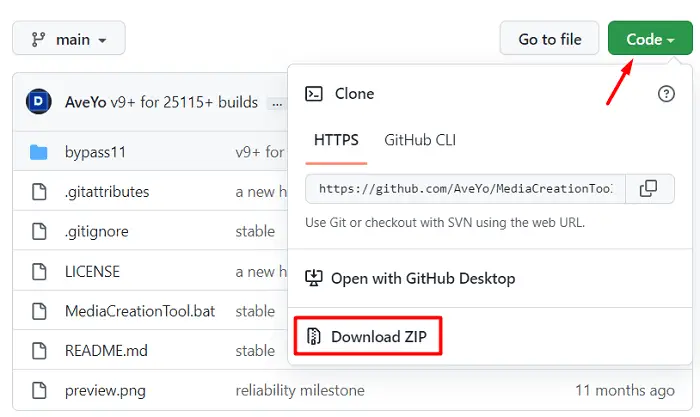Viewport: 700px width, 417px height.
Task: Select Open with GitHub Desktop
Action: pos(423,278)
